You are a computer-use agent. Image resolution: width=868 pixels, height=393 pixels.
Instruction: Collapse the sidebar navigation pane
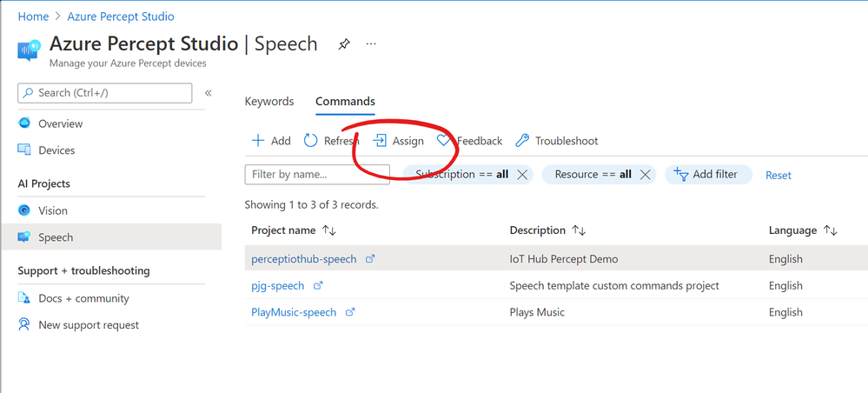tap(209, 93)
